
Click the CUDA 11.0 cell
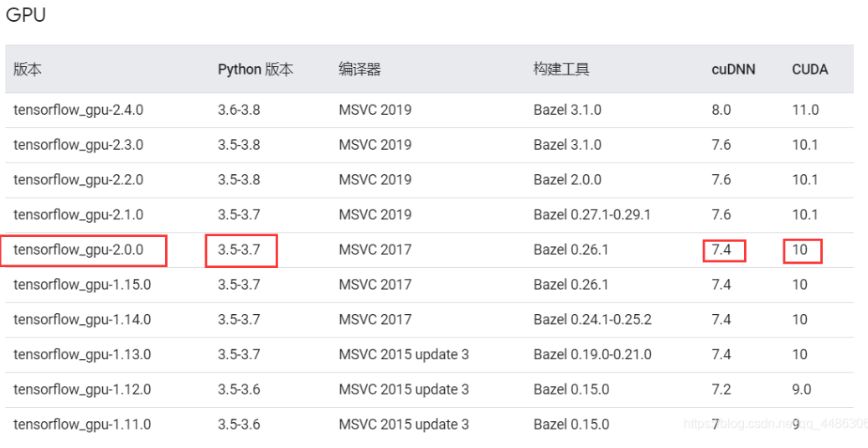805,110
